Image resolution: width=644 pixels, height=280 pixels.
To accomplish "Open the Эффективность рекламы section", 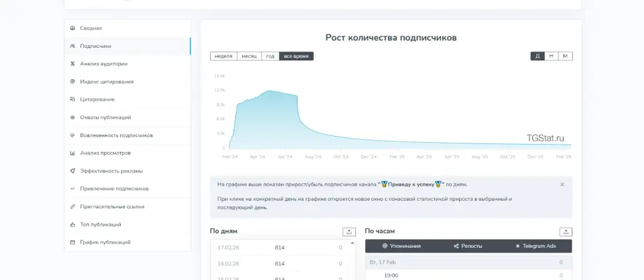I will 127,171.
